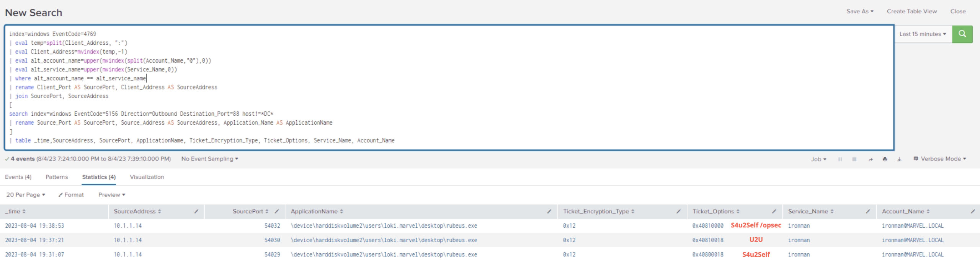Open the Last 15 minutes time picker

pos(923,34)
